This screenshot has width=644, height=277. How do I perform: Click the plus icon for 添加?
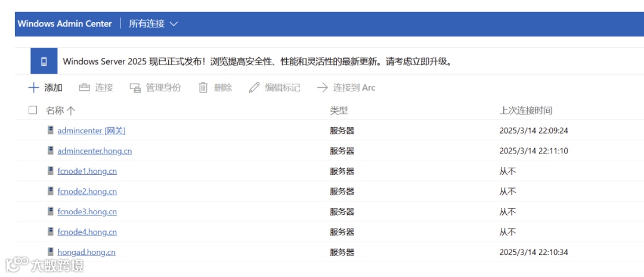tap(33, 88)
